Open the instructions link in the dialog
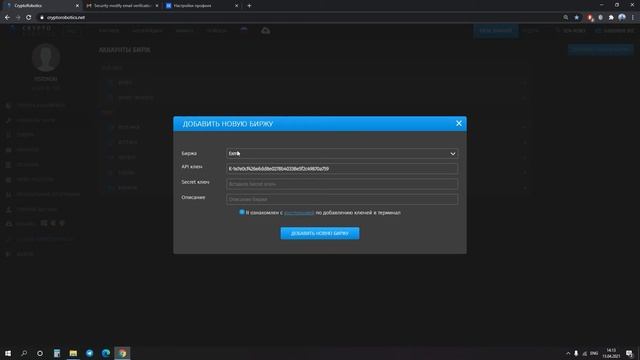Viewport: 640px width, 360px height. click(299, 213)
